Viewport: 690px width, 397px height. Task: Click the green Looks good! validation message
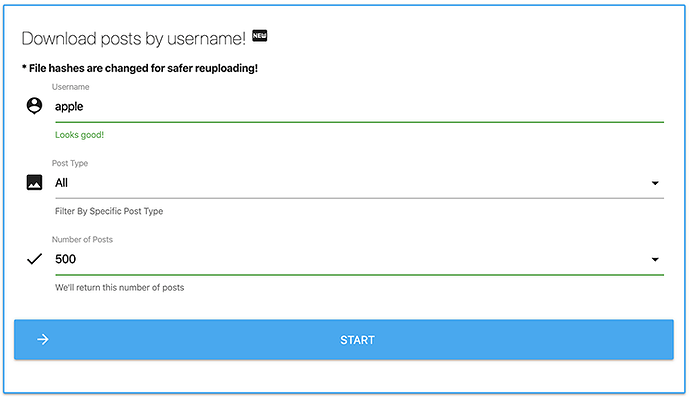pyautogui.click(x=80, y=135)
